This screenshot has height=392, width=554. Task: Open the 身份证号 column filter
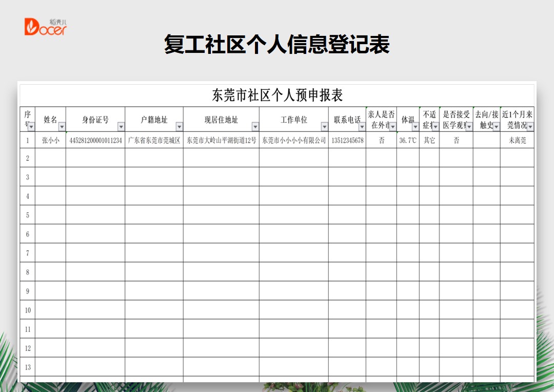pos(122,126)
